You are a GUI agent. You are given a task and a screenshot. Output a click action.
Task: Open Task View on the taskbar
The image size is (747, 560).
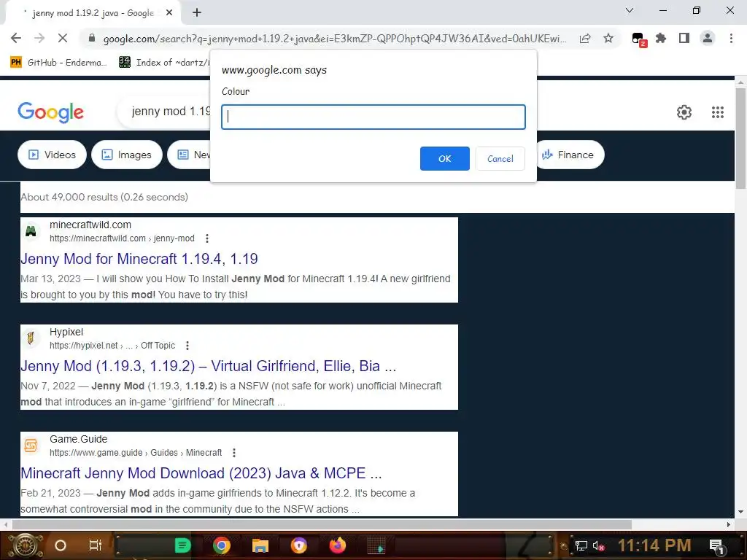coord(96,545)
